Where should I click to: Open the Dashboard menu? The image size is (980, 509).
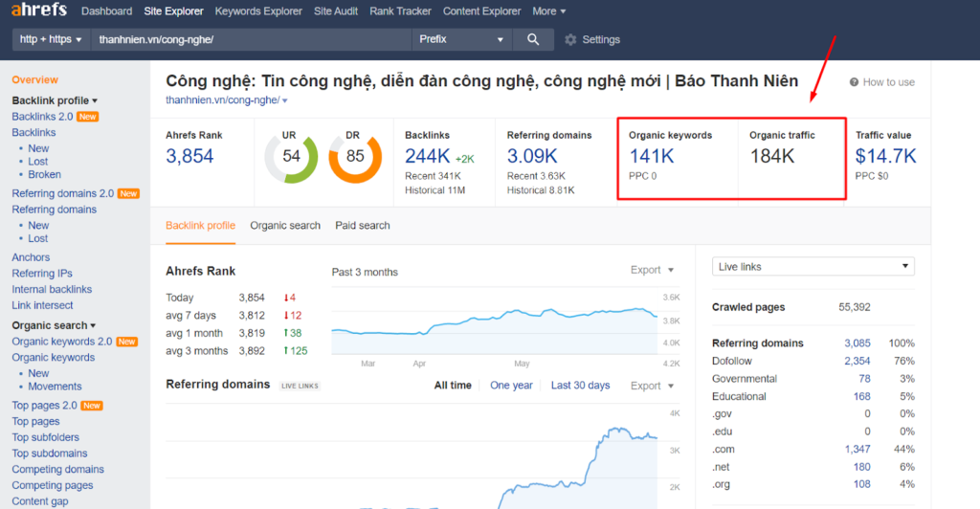click(107, 11)
